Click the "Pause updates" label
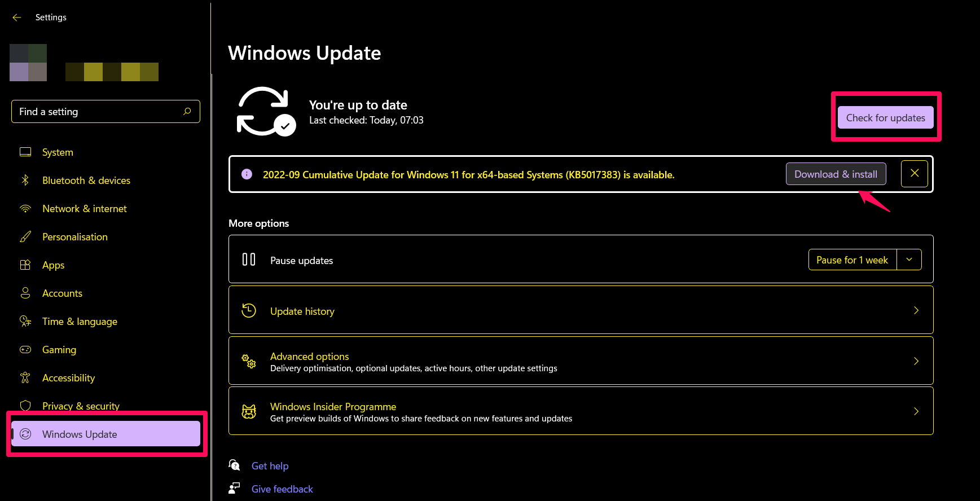The image size is (980, 501). (301, 260)
